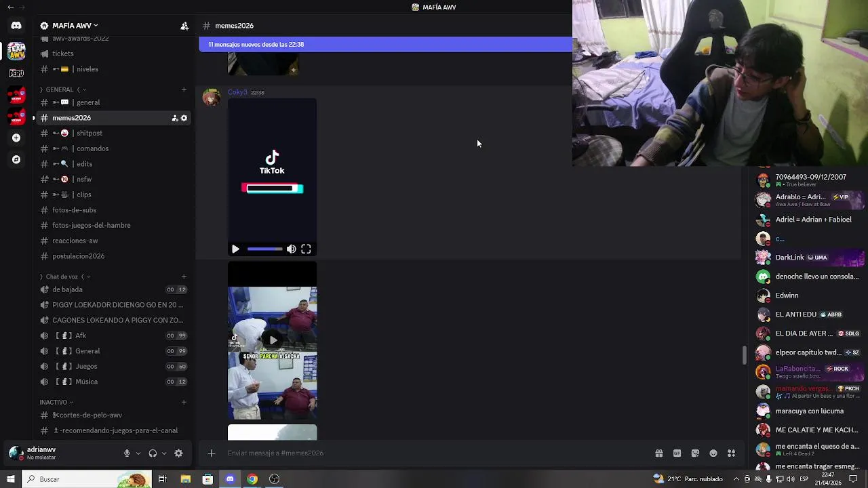Image resolution: width=868 pixels, height=488 pixels.
Task: Open the postulacion2026 channel
Action: click(x=115, y=256)
